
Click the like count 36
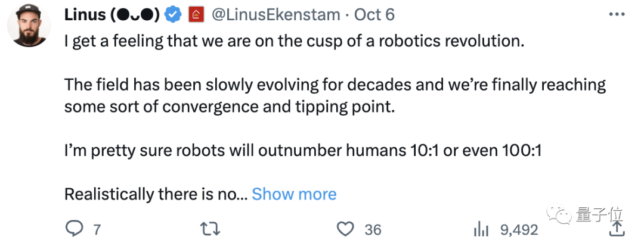point(373,229)
